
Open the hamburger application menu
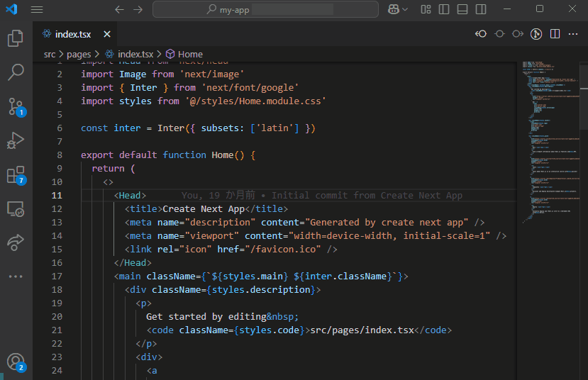point(37,9)
